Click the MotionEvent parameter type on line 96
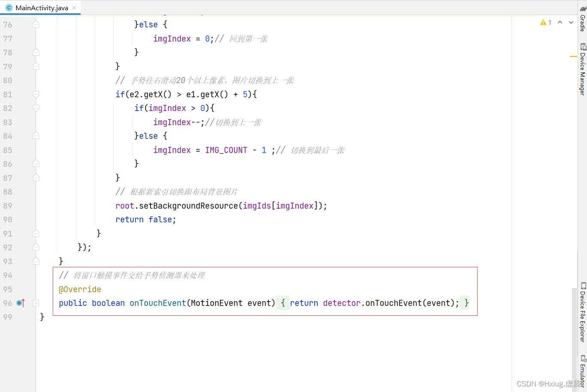 pyautogui.click(x=217, y=303)
